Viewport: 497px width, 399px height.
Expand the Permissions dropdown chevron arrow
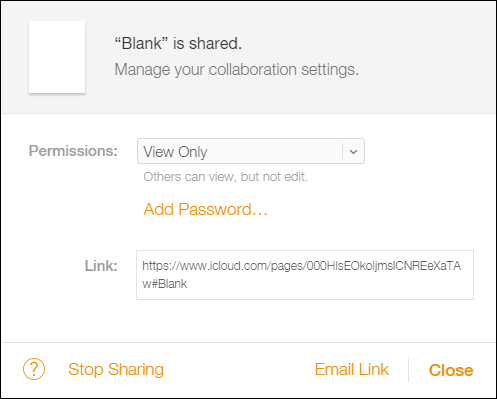pyautogui.click(x=354, y=152)
